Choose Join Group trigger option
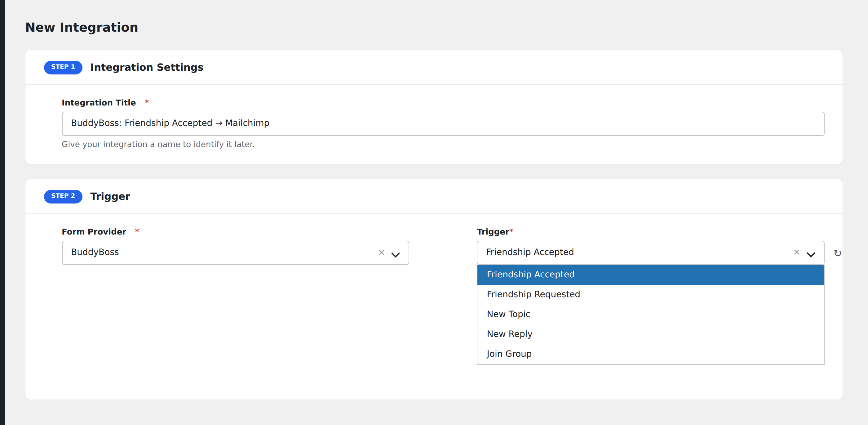The width and height of the screenshot is (868, 425). click(650, 354)
